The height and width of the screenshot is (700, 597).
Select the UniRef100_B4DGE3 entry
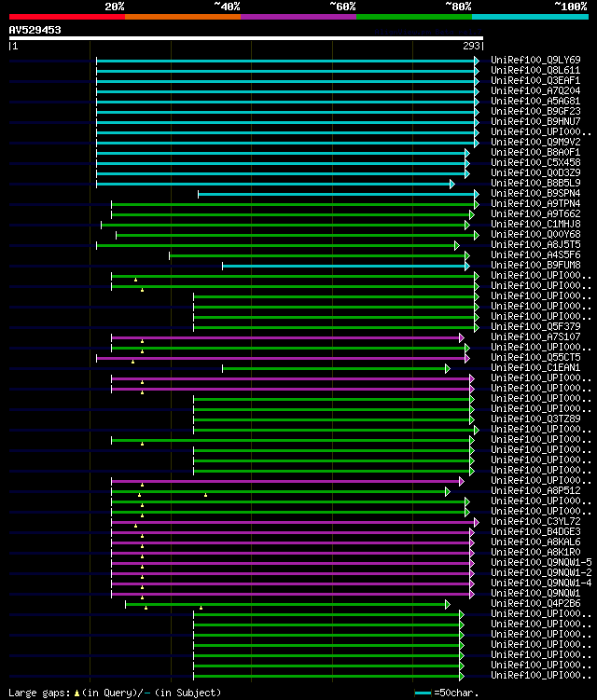click(535, 532)
